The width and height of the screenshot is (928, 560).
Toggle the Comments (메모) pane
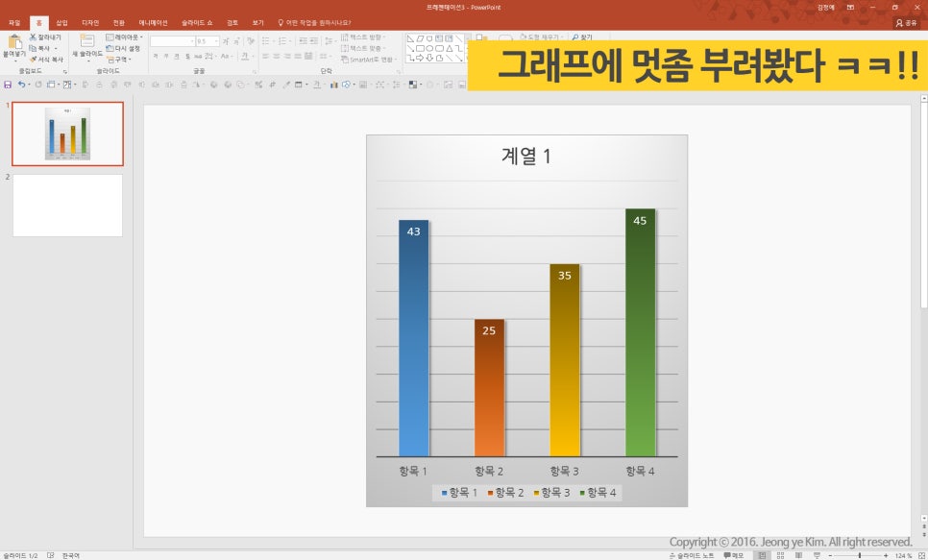[734, 555]
